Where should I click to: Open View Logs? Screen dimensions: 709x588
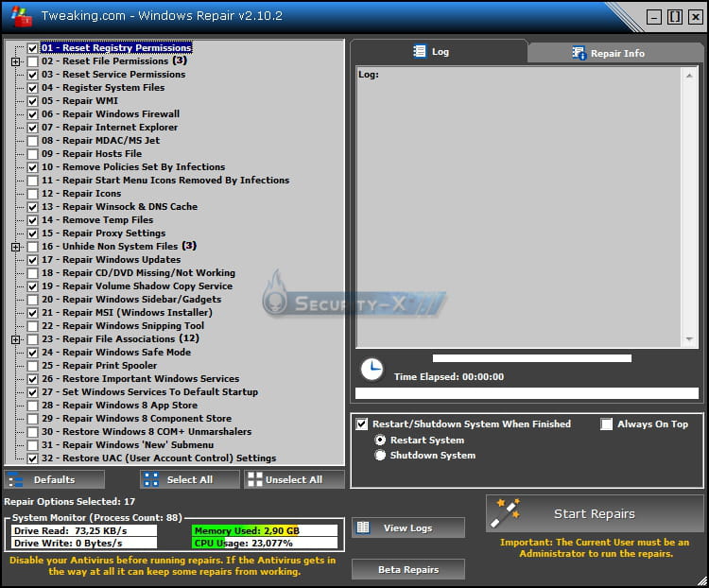[408, 527]
